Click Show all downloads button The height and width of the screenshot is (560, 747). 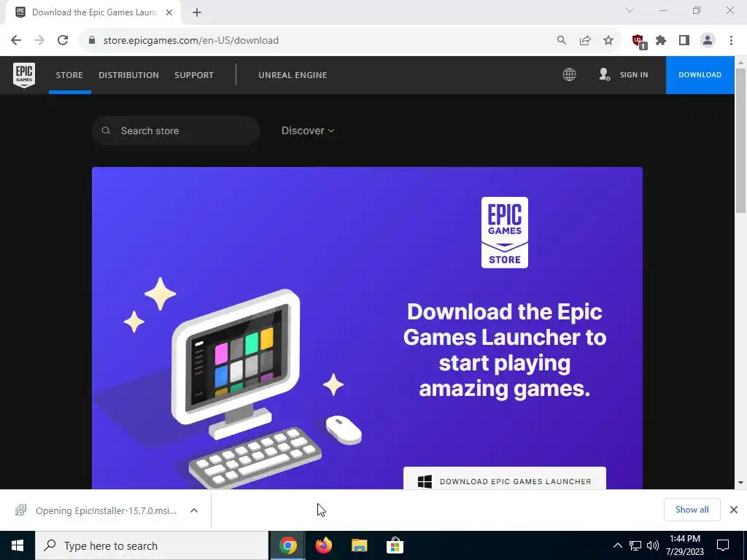(x=692, y=510)
